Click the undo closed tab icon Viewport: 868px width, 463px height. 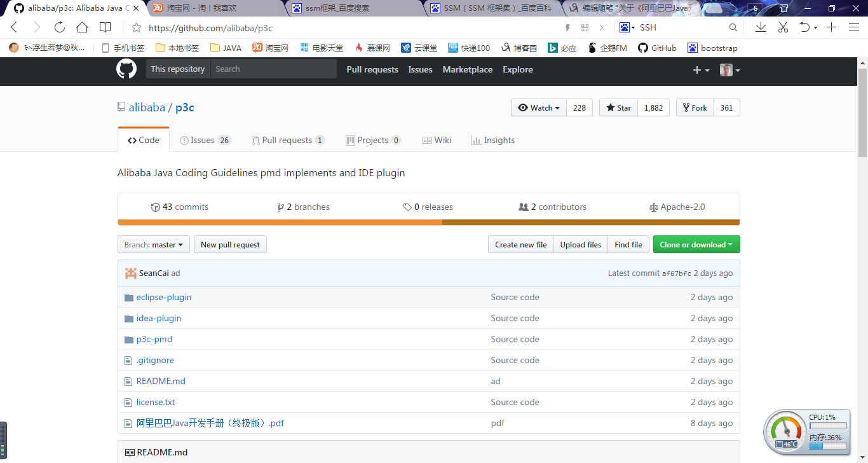click(804, 27)
